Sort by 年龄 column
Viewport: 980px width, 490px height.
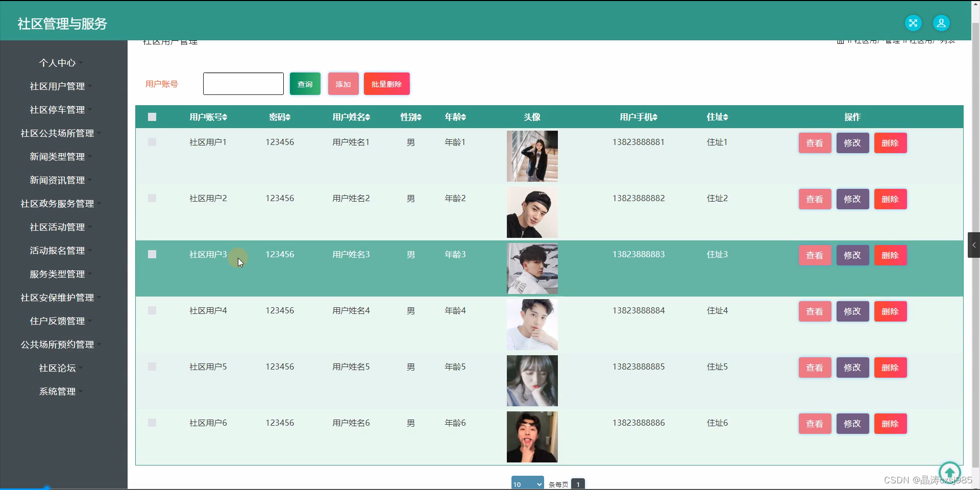coord(455,117)
